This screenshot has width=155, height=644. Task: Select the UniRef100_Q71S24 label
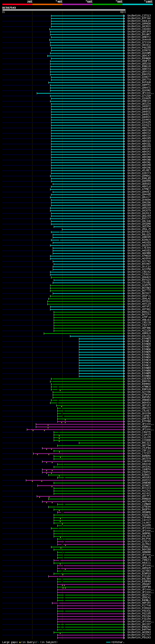139,42
